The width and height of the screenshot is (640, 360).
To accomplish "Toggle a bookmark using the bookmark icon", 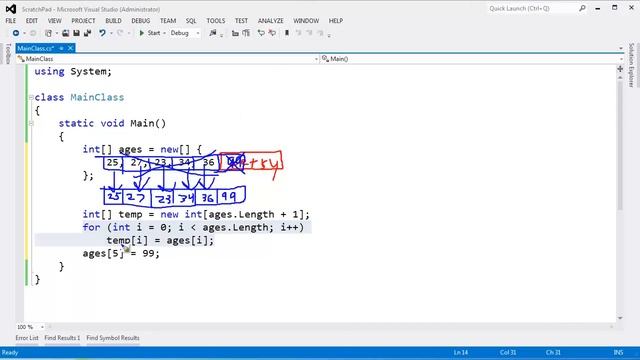I will (x=287, y=33).
